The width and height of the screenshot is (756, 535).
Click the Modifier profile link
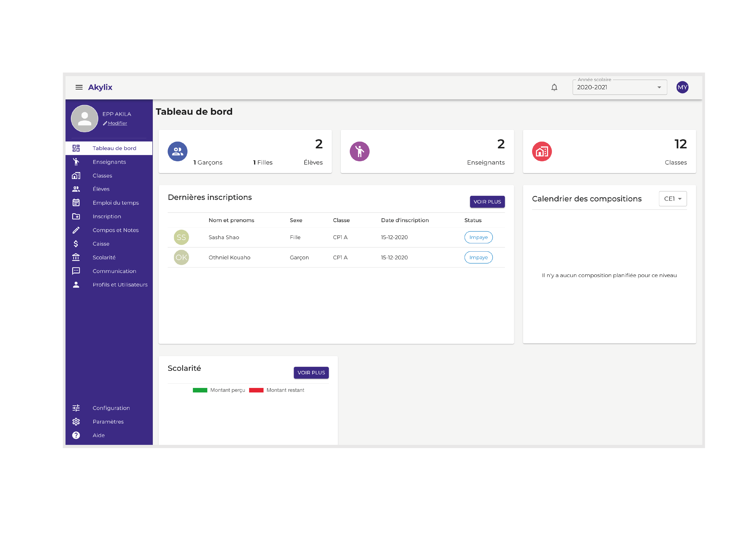pos(117,123)
